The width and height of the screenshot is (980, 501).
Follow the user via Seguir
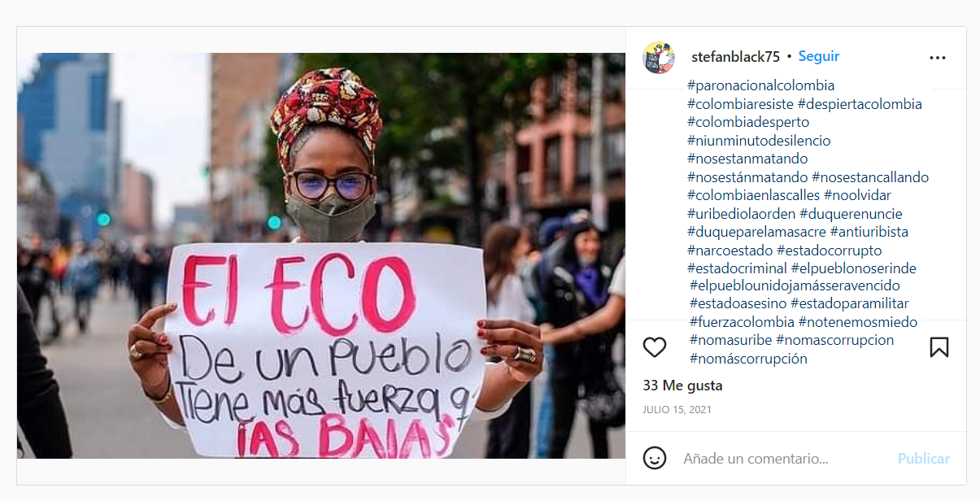(819, 57)
